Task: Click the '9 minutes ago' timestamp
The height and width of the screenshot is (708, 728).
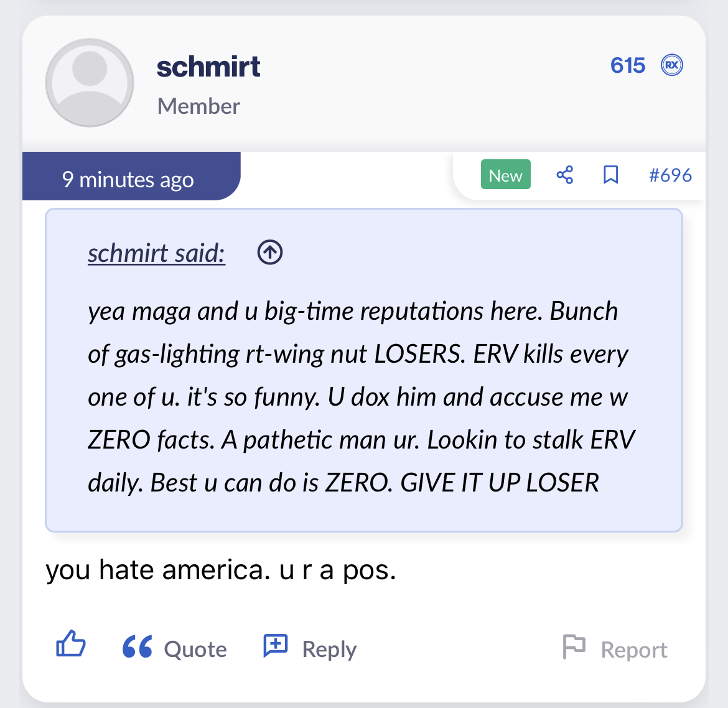Action: (x=128, y=180)
